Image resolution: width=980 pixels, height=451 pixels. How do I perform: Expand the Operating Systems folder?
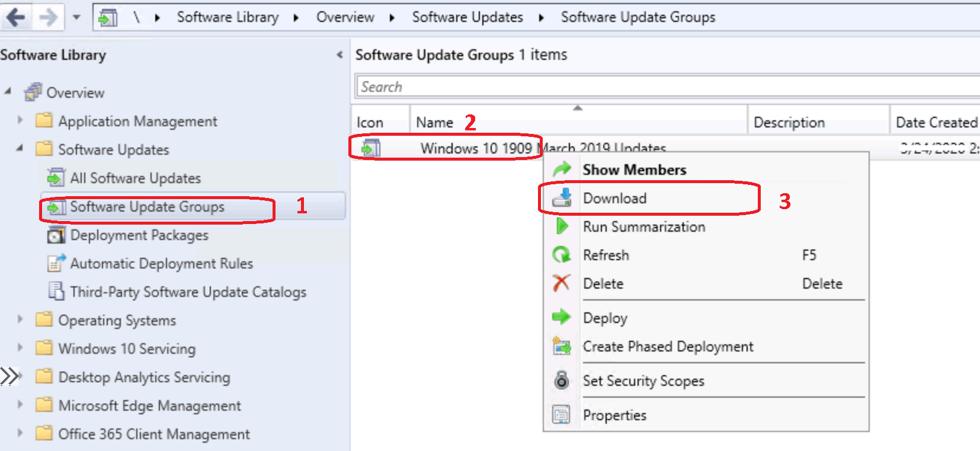(20, 319)
